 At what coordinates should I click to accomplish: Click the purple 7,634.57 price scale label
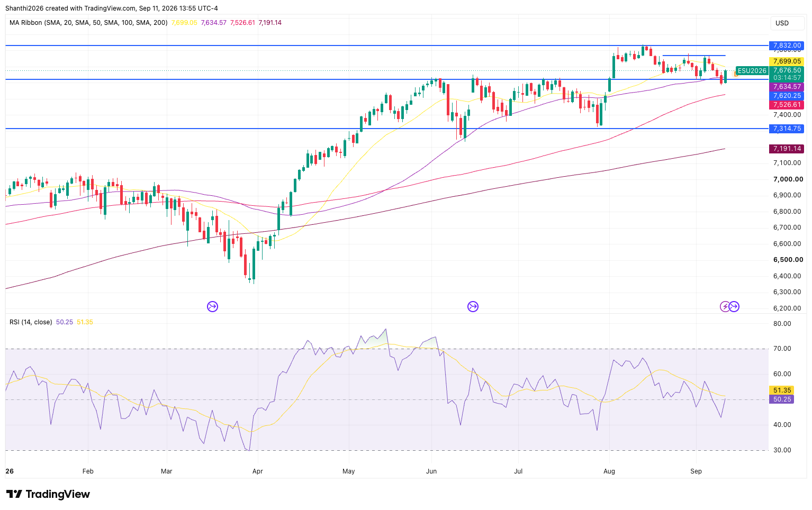(x=786, y=87)
